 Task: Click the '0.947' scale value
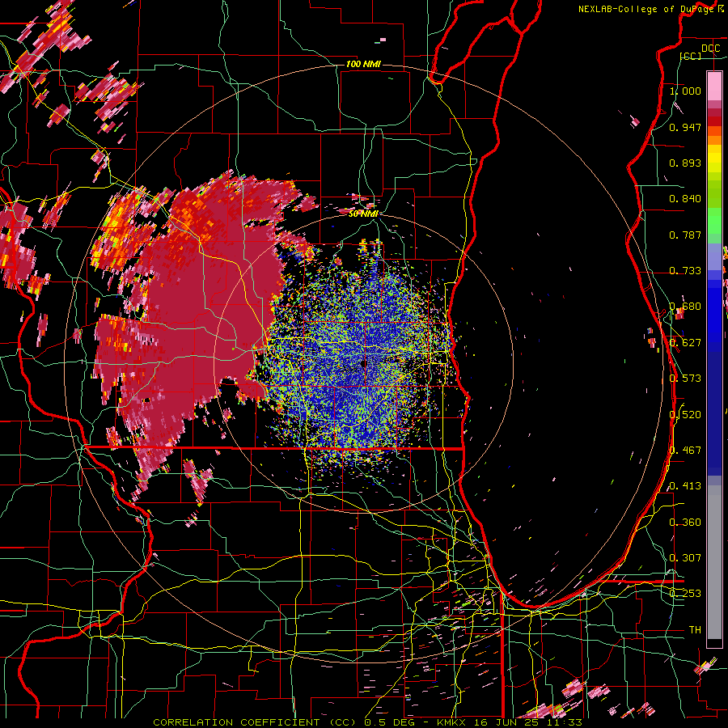tap(685, 127)
